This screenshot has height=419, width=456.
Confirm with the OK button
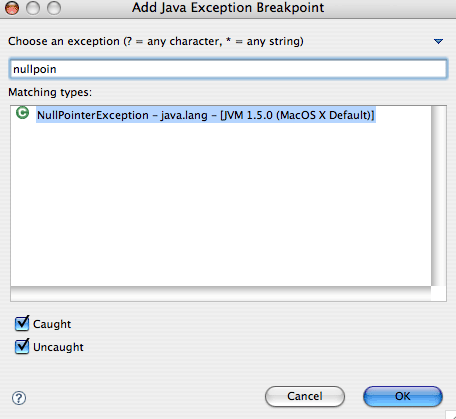403,396
